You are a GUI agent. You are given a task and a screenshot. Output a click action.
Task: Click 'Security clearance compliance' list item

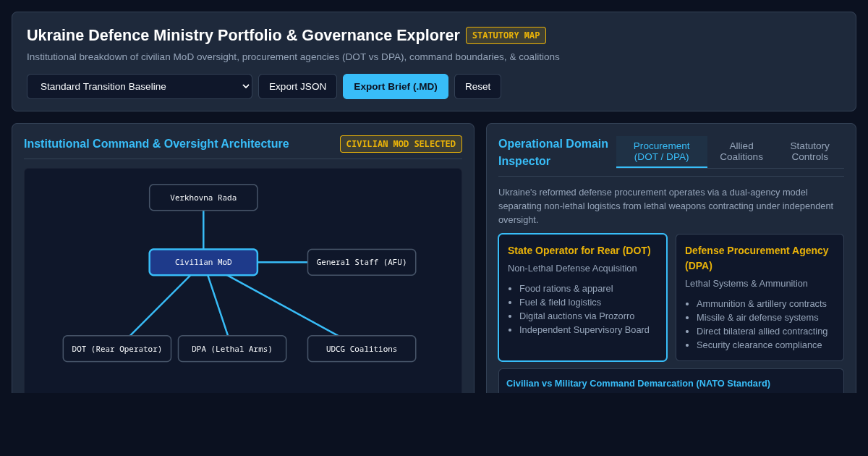click(759, 345)
